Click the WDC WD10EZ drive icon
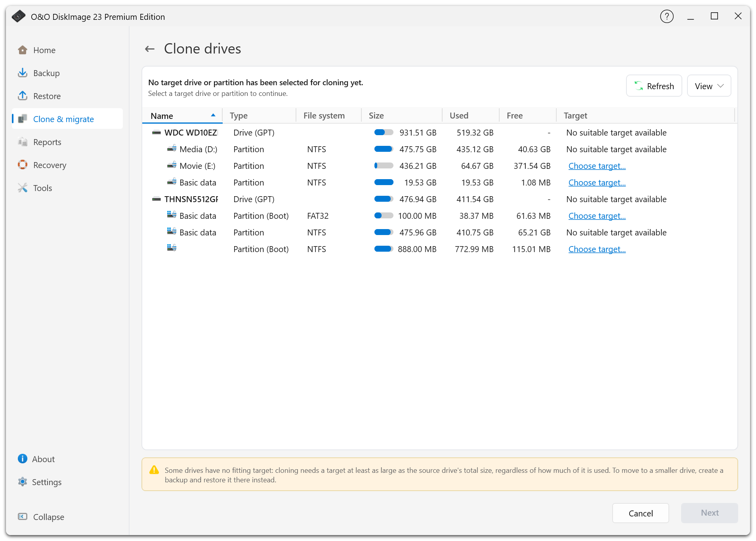This screenshot has width=756, height=541. [157, 133]
